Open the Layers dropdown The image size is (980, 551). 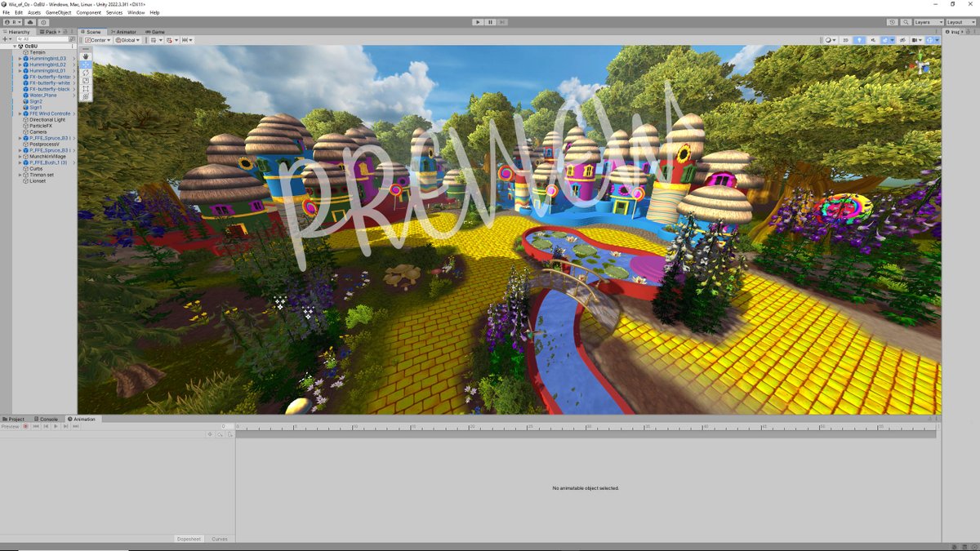pyautogui.click(x=929, y=22)
